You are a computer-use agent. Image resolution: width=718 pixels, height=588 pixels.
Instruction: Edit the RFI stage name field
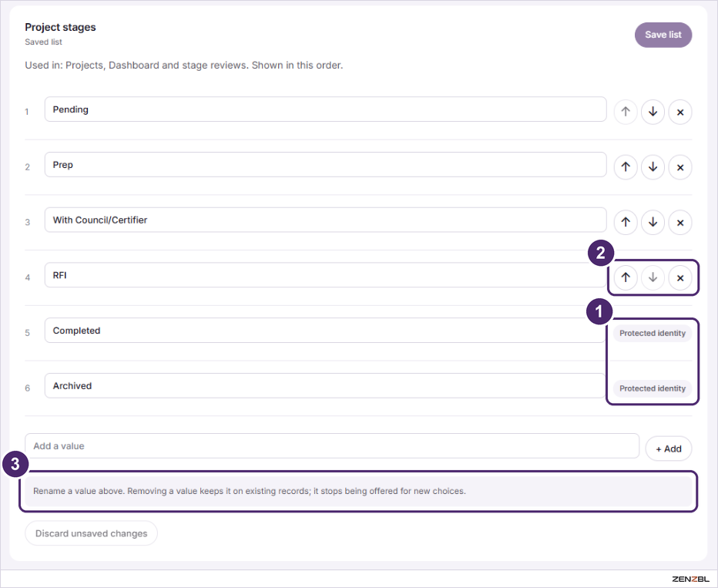tap(326, 275)
